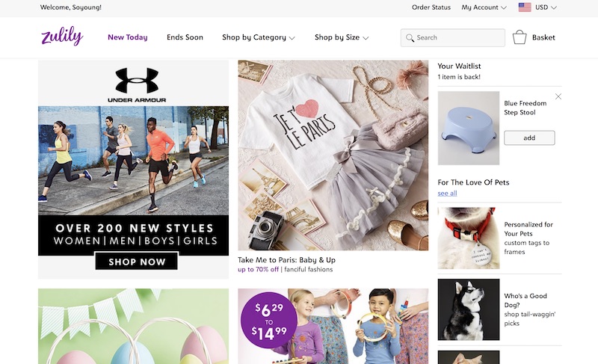This screenshot has height=364, width=598.
Task: Click the search magnifier icon
Action: (x=410, y=37)
